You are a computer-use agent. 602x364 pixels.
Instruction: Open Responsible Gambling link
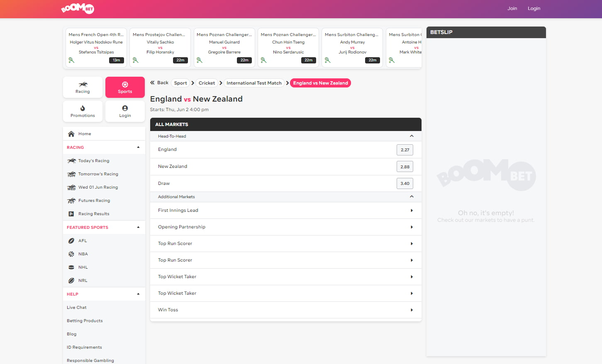tap(90, 361)
